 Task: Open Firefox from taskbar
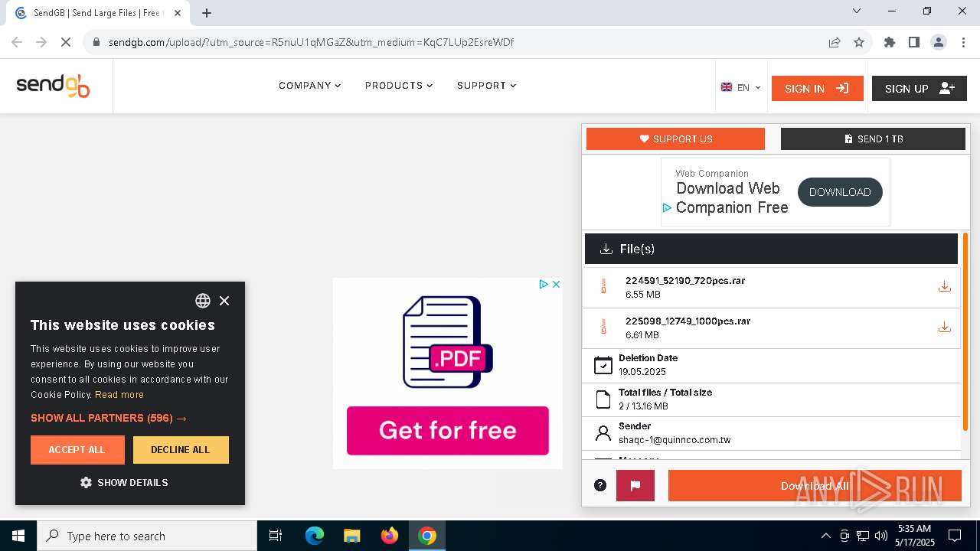tap(390, 536)
